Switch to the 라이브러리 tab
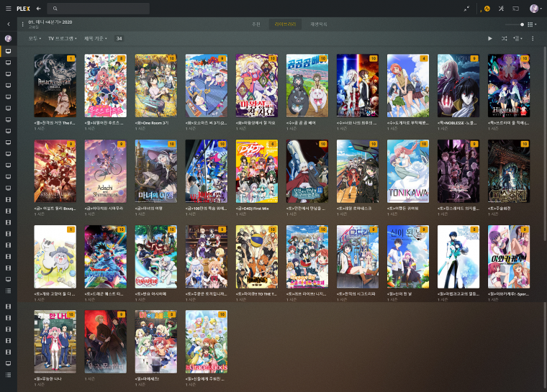Image resolution: width=547 pixels, height=392 pixels. pyautogui.click(x=285, y=24)
